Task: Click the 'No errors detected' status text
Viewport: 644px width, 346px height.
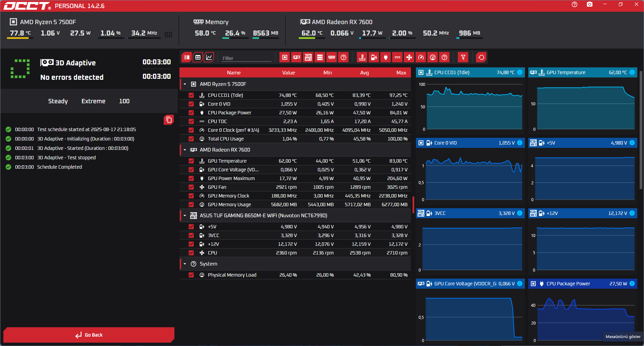Action: click(72, 77)
